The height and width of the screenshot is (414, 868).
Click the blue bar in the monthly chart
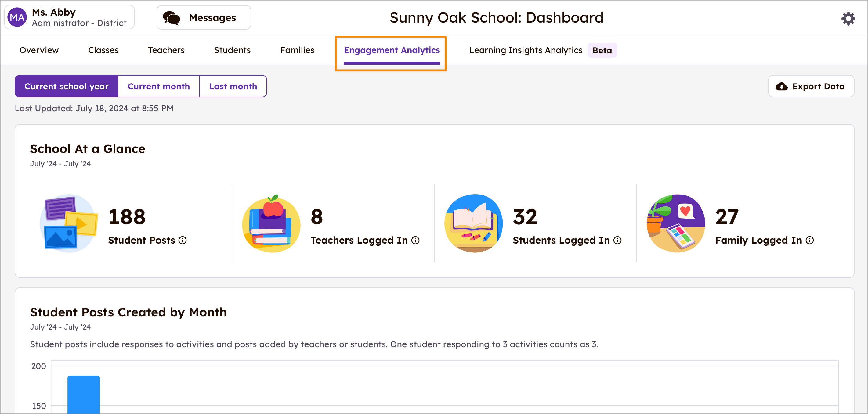tap(84, 395)
